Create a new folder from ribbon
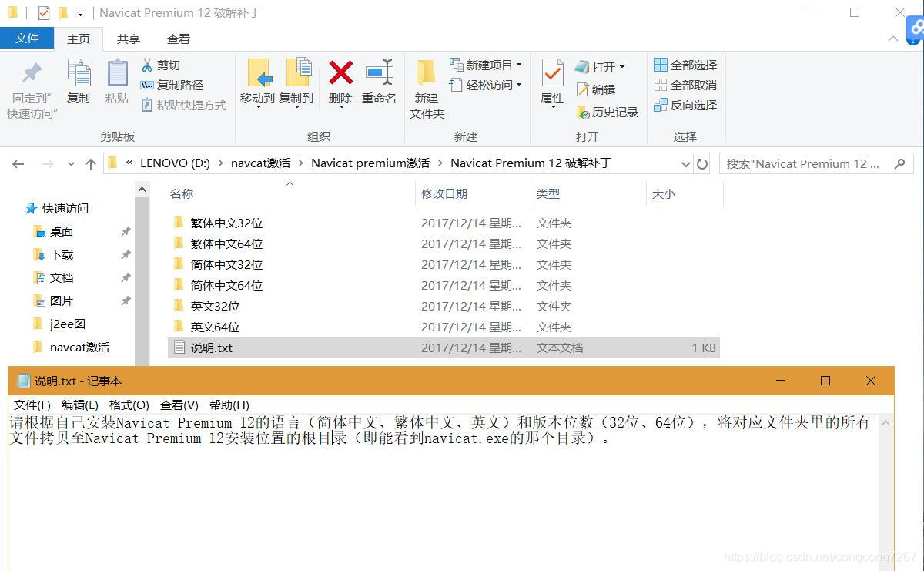This screenshot has width=924, height=571. (427, 89)
